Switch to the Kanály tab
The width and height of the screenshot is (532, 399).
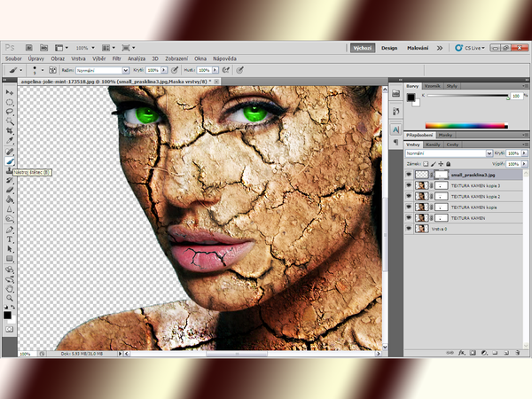434,144
